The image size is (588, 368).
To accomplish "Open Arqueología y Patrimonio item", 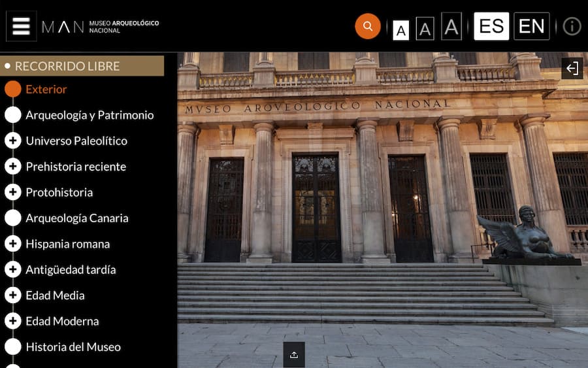I will (90, 115).
